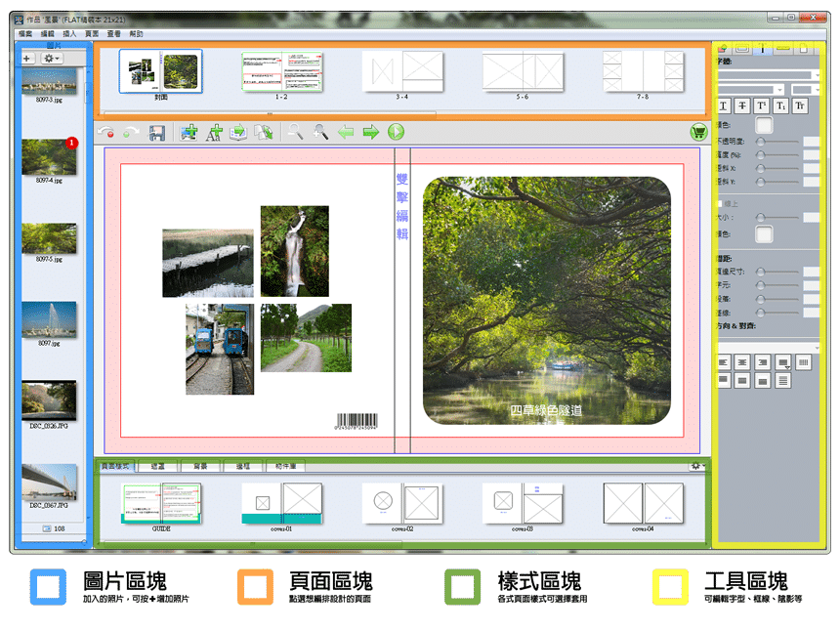Switch to the 頁面樣式 tab
This screenshot has height=631, width=840.
click(x=115, y=466)
